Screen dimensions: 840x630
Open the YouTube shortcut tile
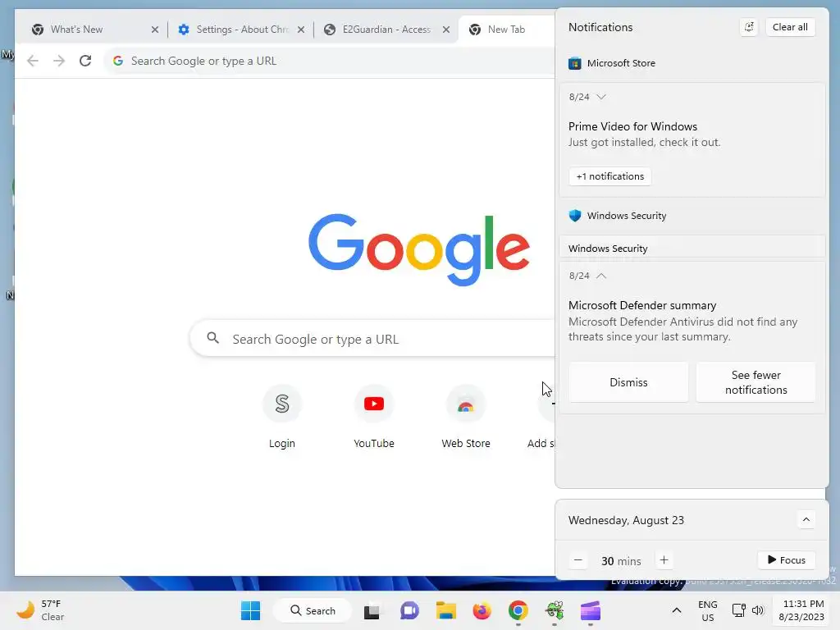click(x=374, y=418)
